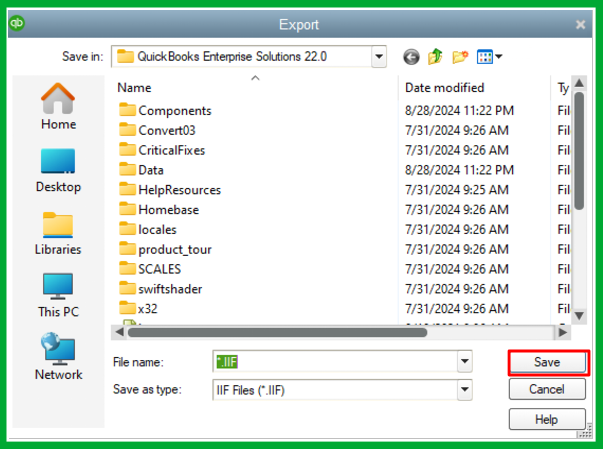Viewport: 603px width, 449px height.
Task: Click the QuickBooks logo in title bar
Action: point(17,23)
